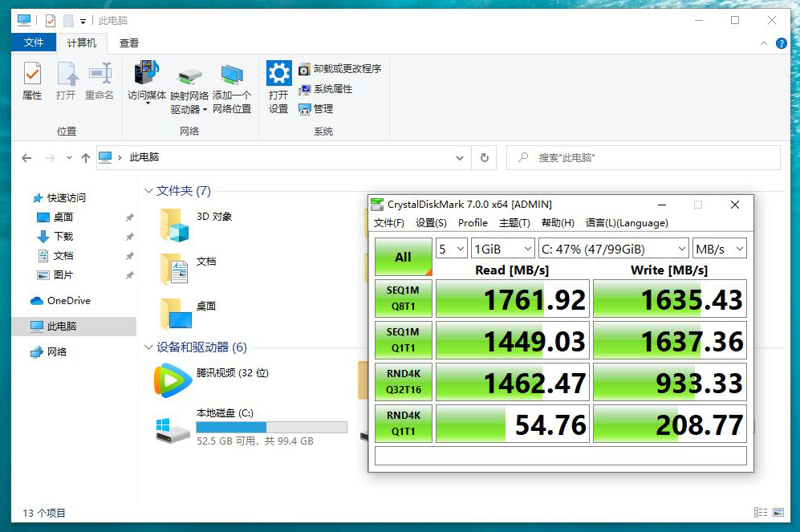Open the drive dropdown showing C: 47%
Viewport: 800px width, 532px height.
(613, 249)
